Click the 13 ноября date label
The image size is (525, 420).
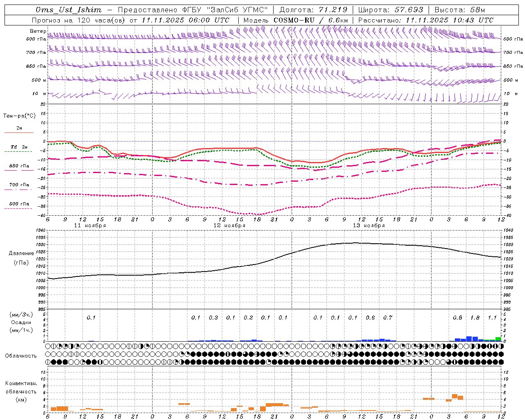click(369, 226)
